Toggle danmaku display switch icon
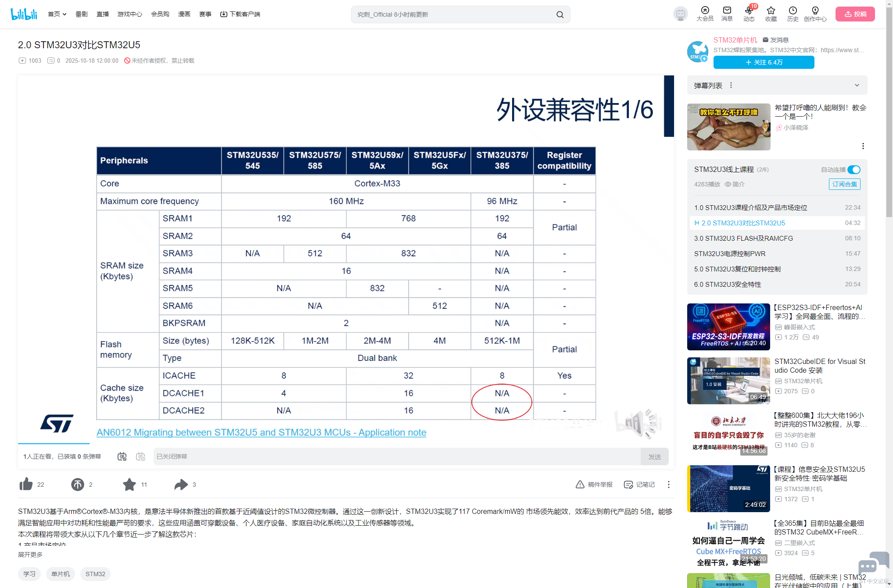Image resolution: width=893 pixels, height=588 pixels. coord(122,456)
